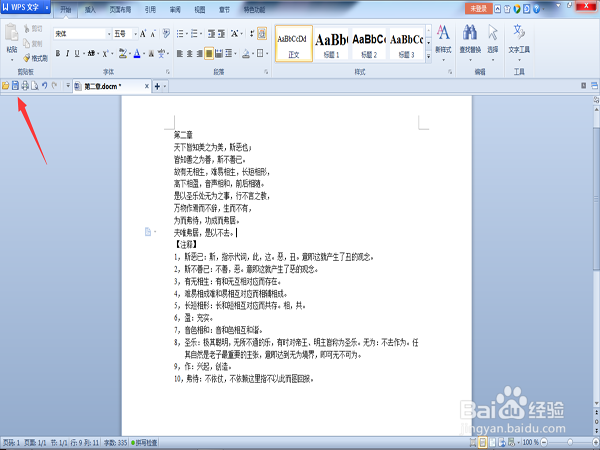Screen dimensions: 600x450
Task: Increase font size with grow font icon
Action: (x=143, y=34)
